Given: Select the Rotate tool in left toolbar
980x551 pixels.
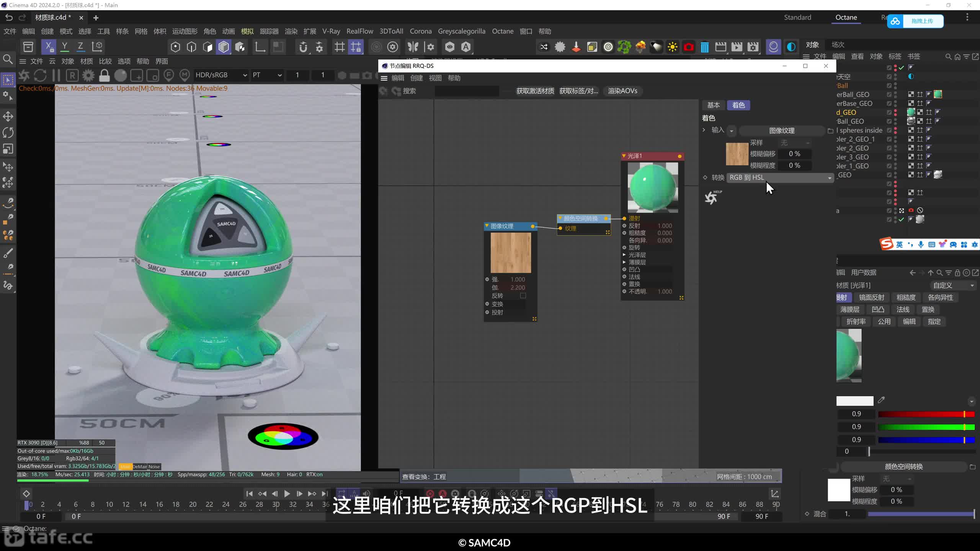Looking at the screenshot, I should point(8,132).
